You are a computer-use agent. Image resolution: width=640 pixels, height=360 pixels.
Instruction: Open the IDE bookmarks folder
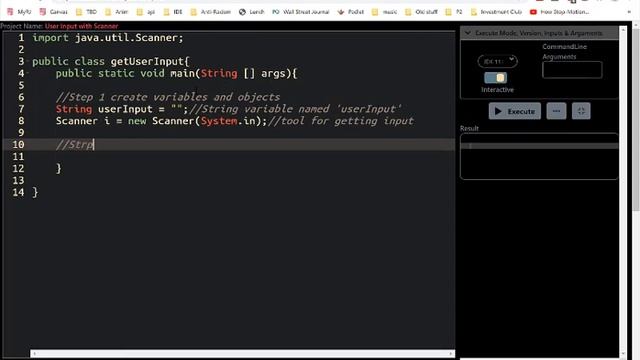(173, 12)
